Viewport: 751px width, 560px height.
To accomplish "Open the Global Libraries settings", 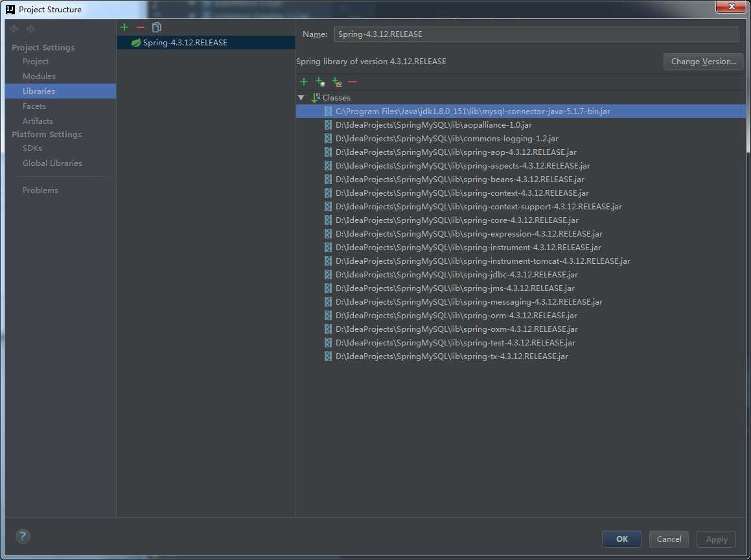I will (52, 163).
